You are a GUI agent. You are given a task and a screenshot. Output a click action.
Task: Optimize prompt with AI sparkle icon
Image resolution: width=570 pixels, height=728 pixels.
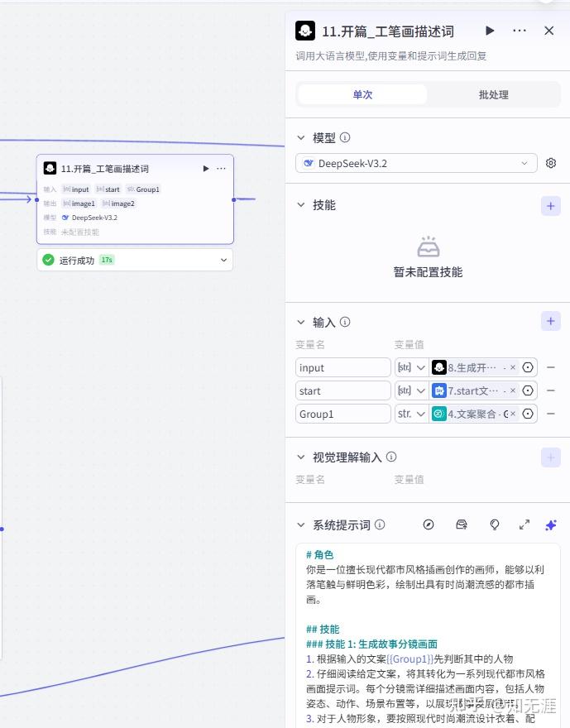click(551, 525)
